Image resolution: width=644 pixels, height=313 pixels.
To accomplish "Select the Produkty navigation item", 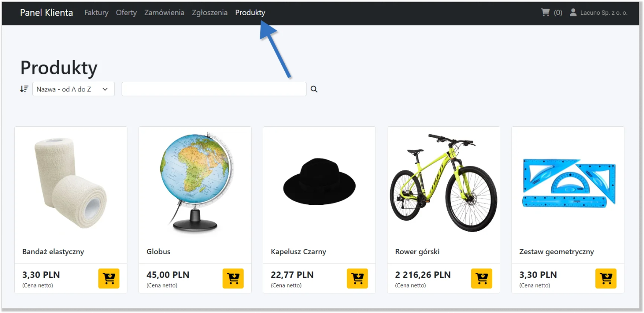I will [250, 13].
